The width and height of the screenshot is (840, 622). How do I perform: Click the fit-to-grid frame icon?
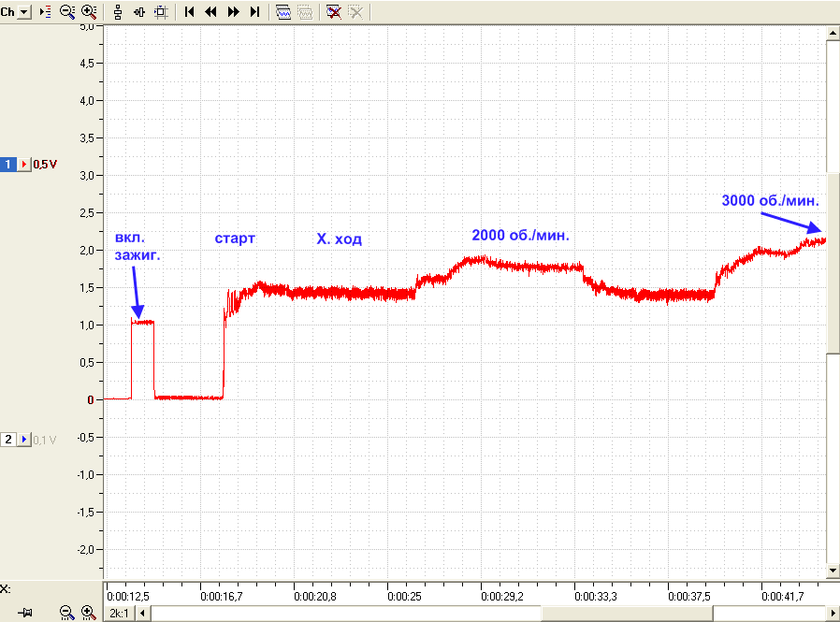pos(161,12)
